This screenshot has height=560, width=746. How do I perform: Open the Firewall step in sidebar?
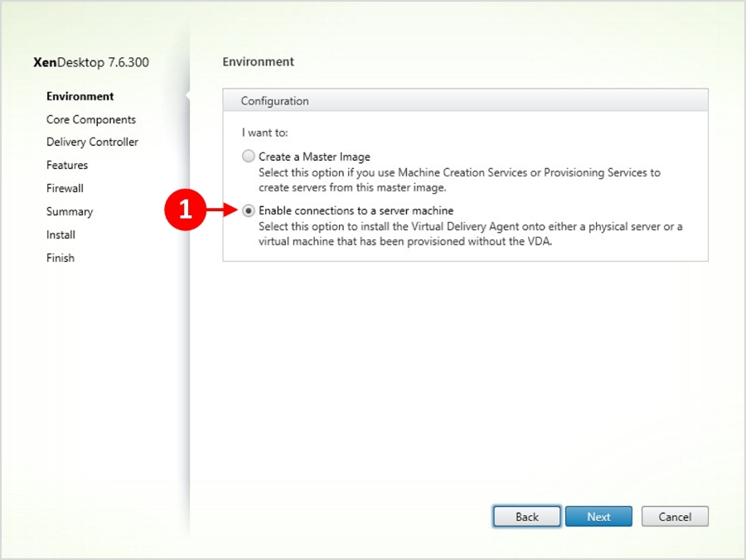click(65, 188)
